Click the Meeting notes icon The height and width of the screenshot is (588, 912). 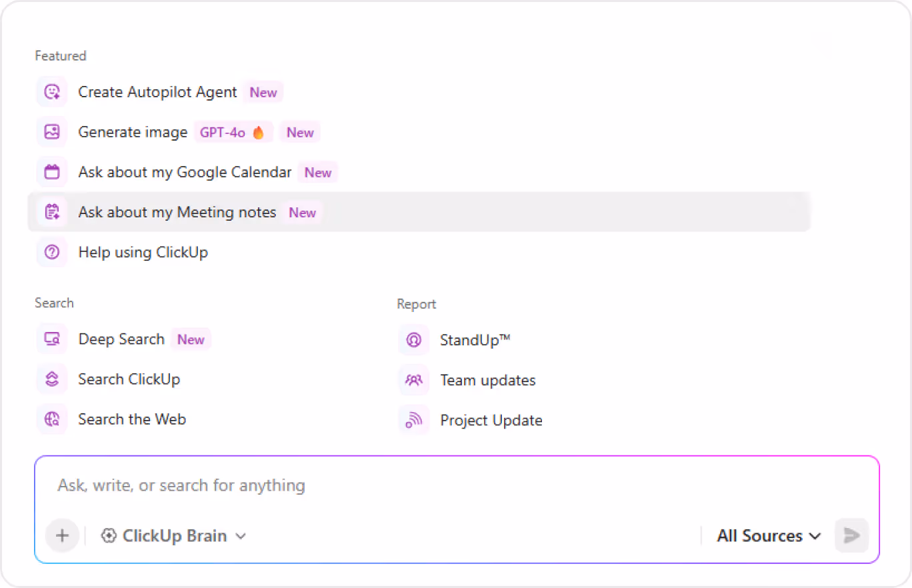click(52, 212)
